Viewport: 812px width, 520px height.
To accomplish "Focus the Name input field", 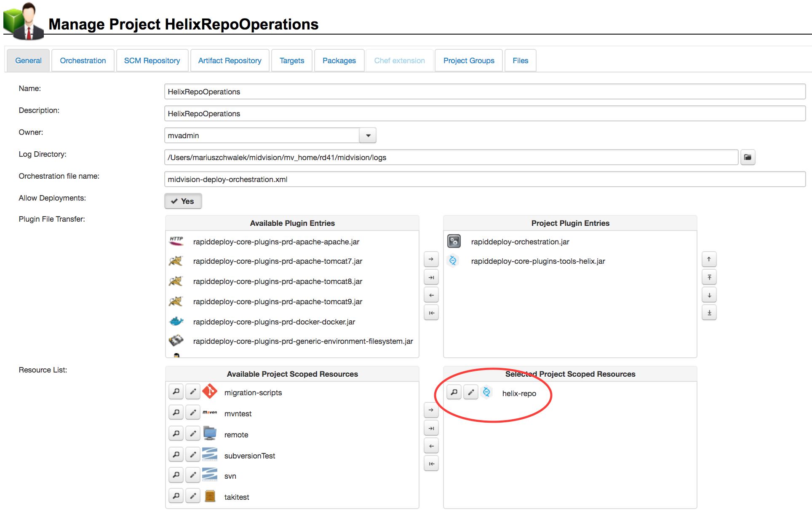I will pyautogui.click(x=485, y=91).
